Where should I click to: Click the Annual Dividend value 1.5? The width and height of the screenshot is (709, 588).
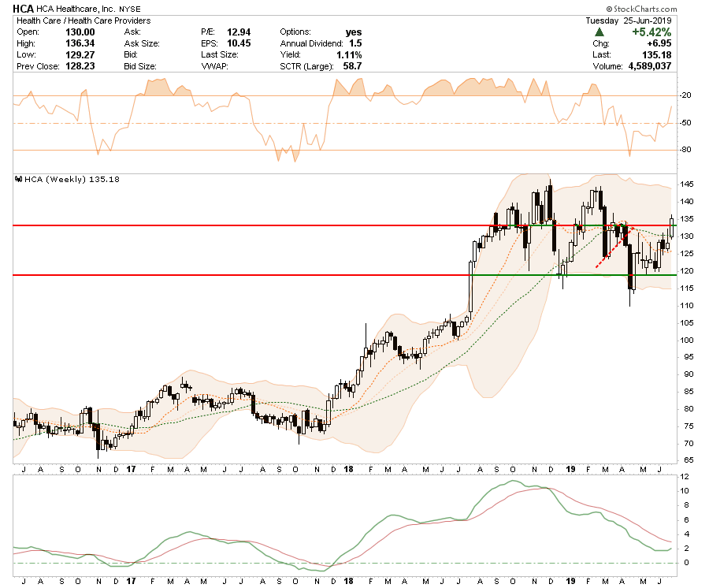(355, 43)
